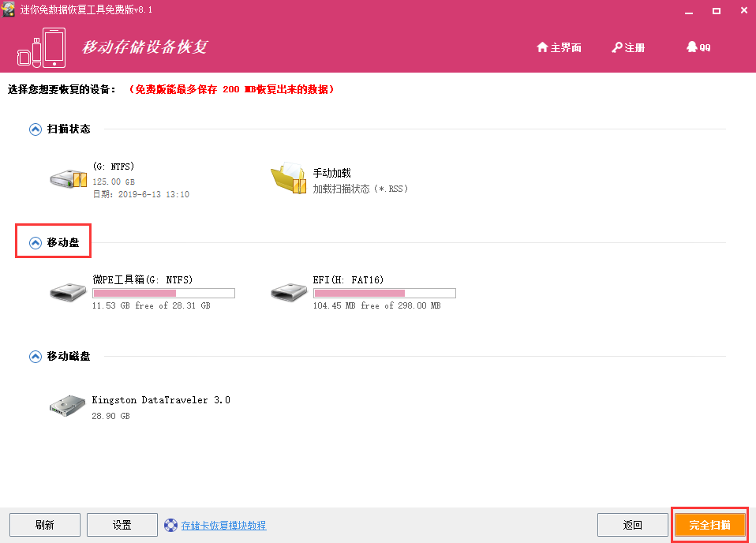The width and height of the screenshot is (756, 543).
Task: Open the 主界面 menu item
Action: point(559,47)
